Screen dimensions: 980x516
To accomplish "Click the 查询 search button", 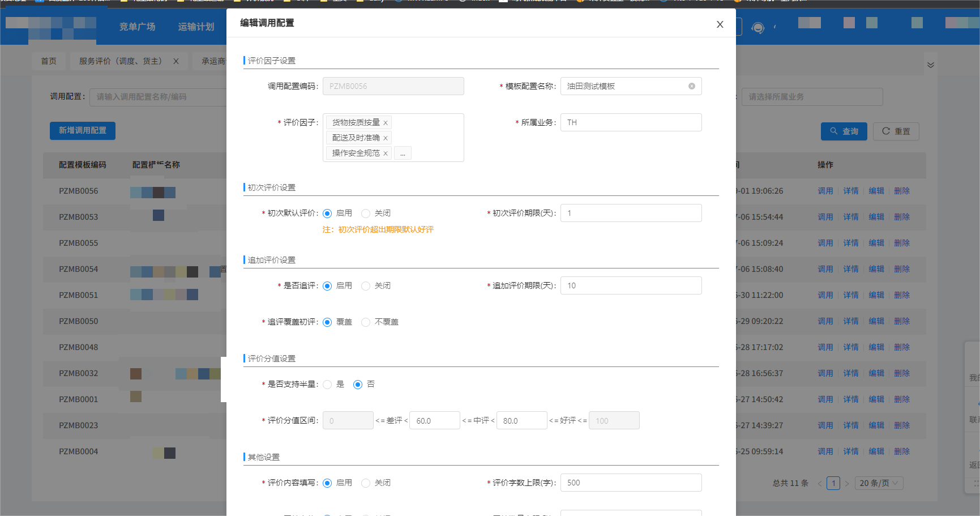I will [844, 131].
